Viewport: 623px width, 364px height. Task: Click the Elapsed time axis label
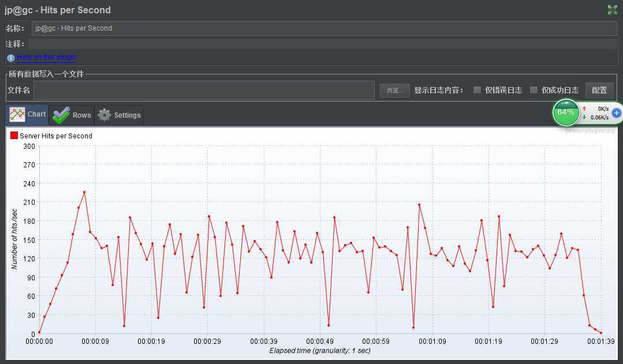pyautogui.click(x=320, y=351)
